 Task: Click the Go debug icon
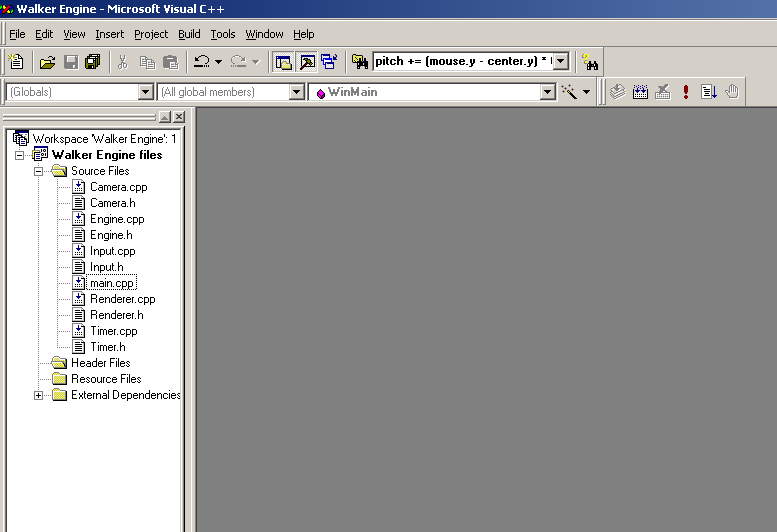pos(709,92)
